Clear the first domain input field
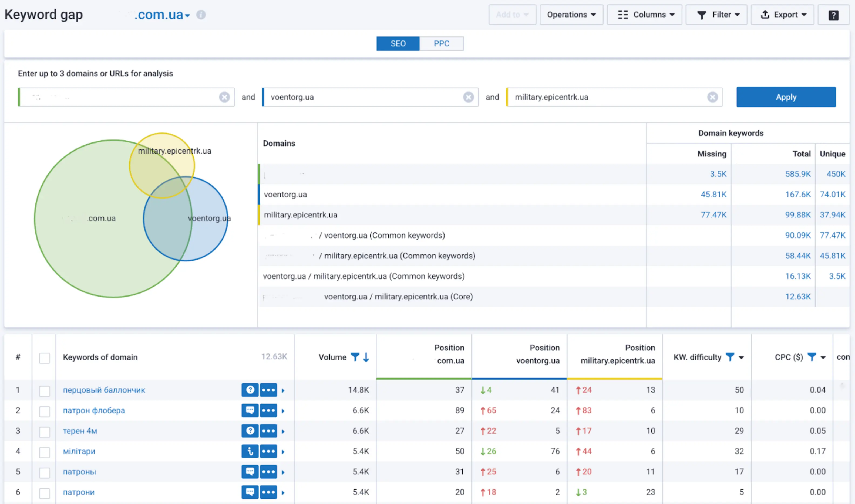This screenshot has width=855, height=504. coord(224,97)
